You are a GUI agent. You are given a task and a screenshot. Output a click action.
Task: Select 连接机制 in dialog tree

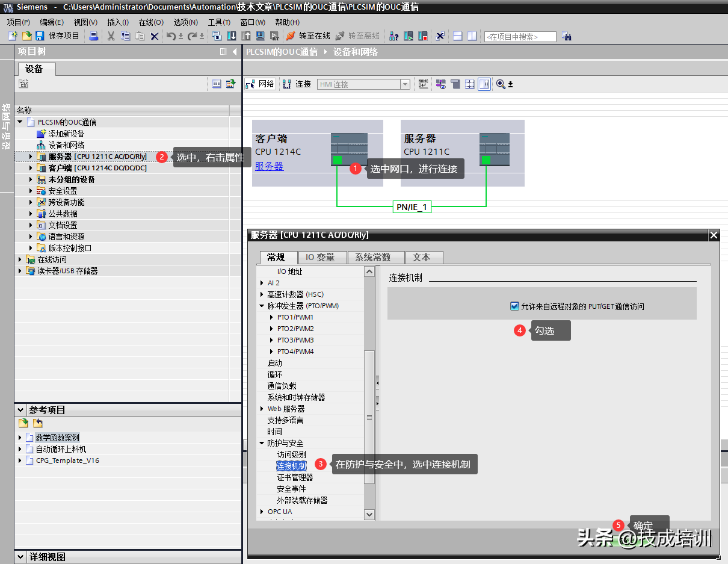[x=291, y=466]
